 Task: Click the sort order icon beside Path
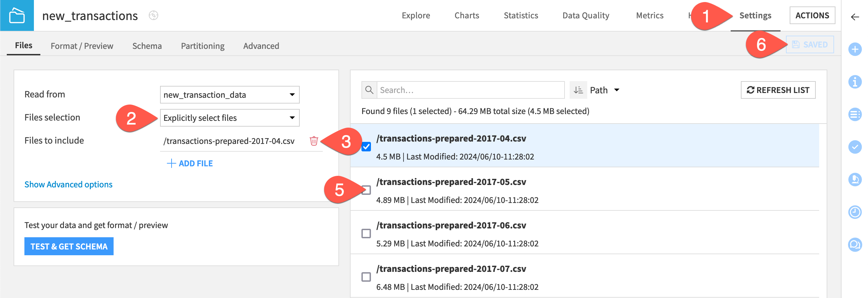coord(578,90)
